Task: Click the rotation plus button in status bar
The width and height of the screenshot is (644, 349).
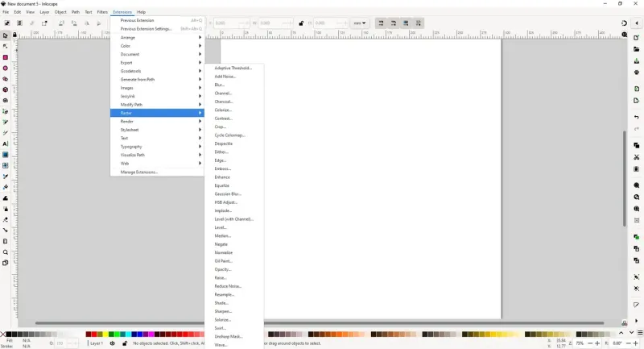Action: [635, 343]
